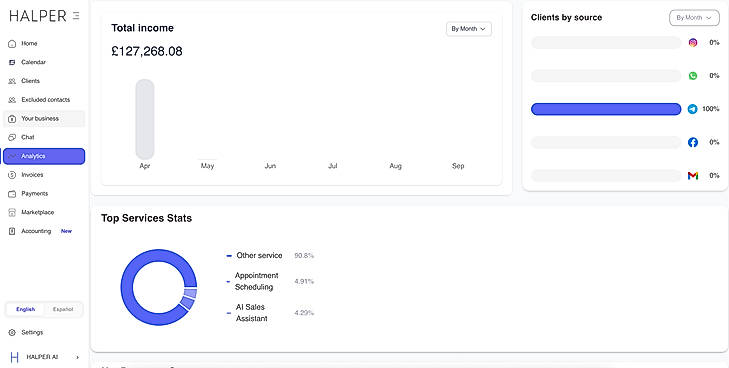729x368 pixels.
Task: Click the Jul axis label
Action: click(x=332, y=166)
